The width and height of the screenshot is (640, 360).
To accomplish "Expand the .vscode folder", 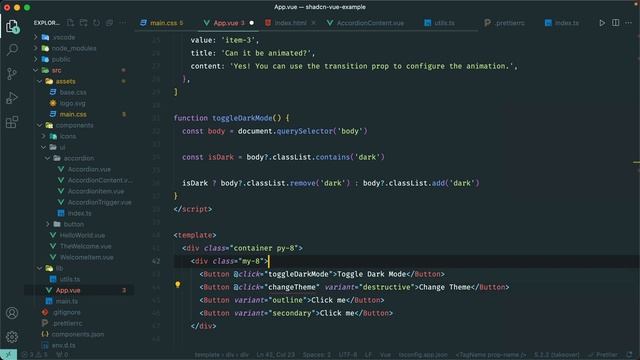I will (63, 37).
